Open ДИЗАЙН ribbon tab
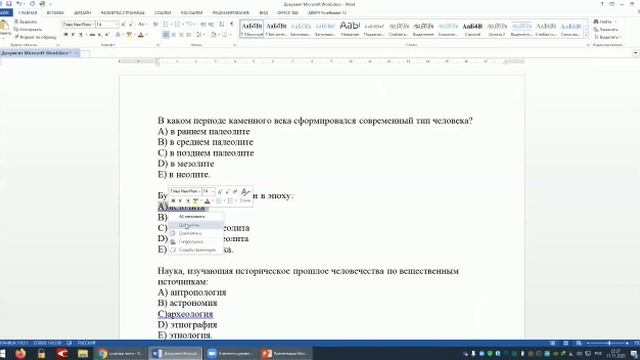 (82, 13)
